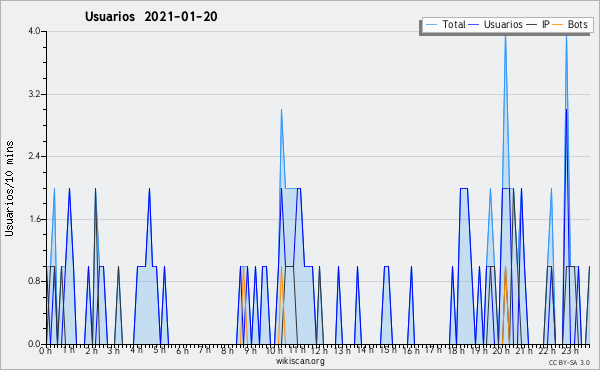
Task: Click the 17 h x-axis label
Action: [x=434, y=350]
